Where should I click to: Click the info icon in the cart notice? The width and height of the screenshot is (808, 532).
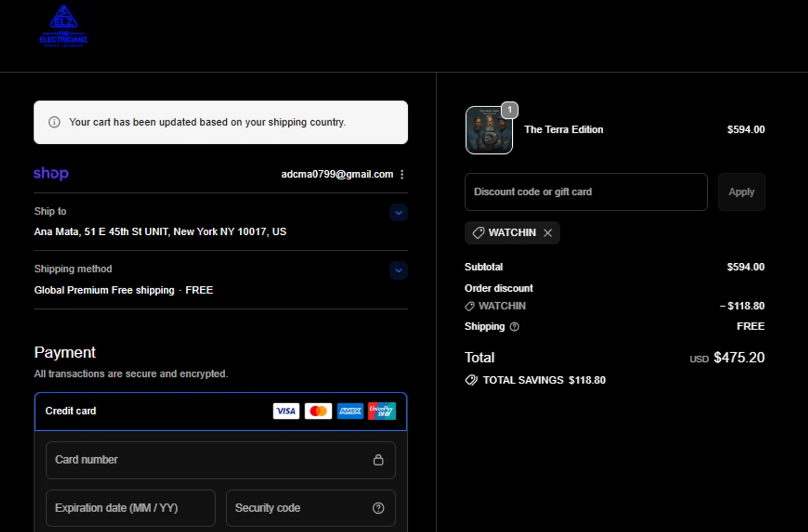54,122
